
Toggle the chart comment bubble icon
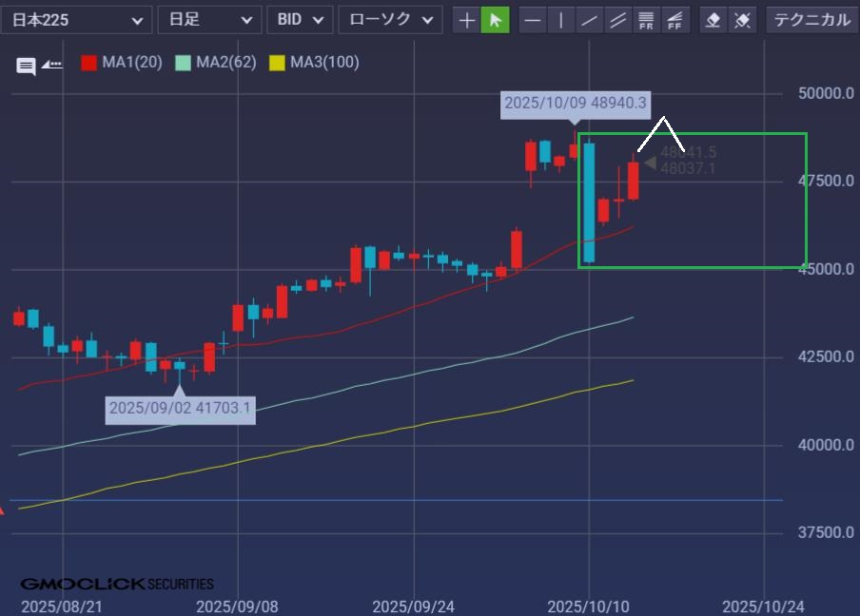tap(26, 66)
